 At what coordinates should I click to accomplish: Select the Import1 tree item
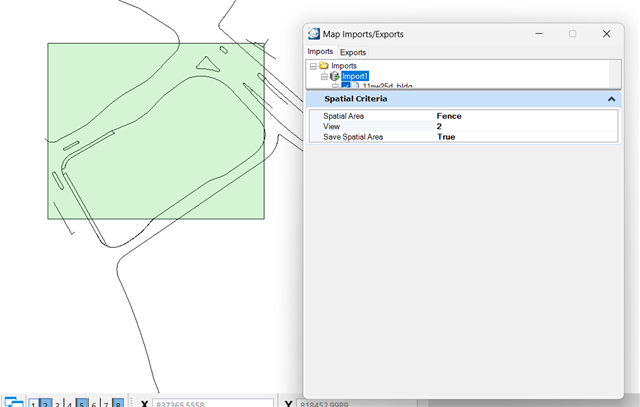[x=355, y=76]
